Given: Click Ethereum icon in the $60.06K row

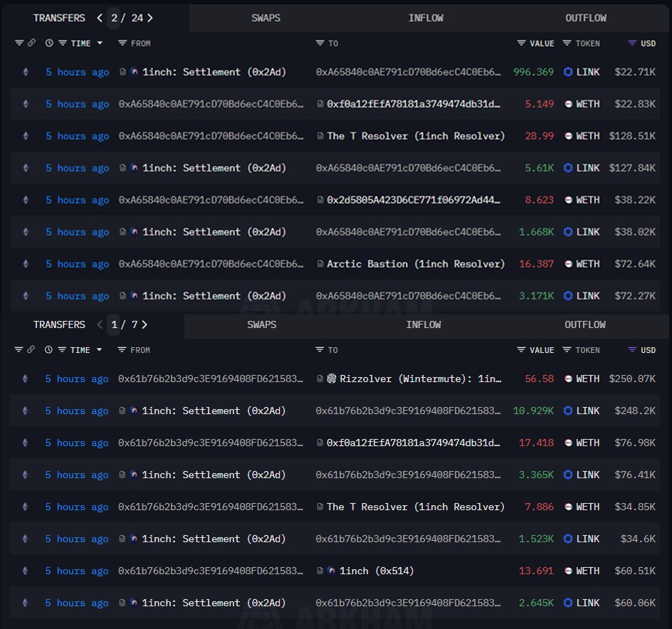Looking at the screenshot, I should (x=26, y=603).
